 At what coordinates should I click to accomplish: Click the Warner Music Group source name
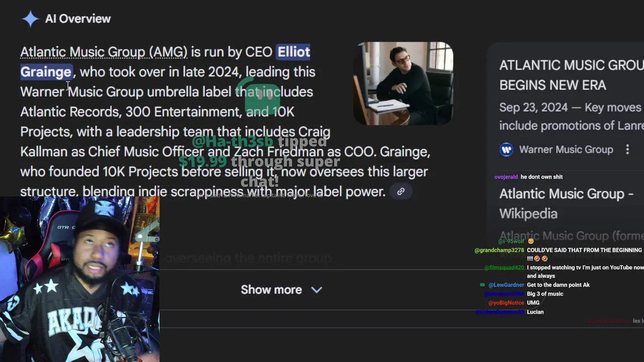[566, 149]
